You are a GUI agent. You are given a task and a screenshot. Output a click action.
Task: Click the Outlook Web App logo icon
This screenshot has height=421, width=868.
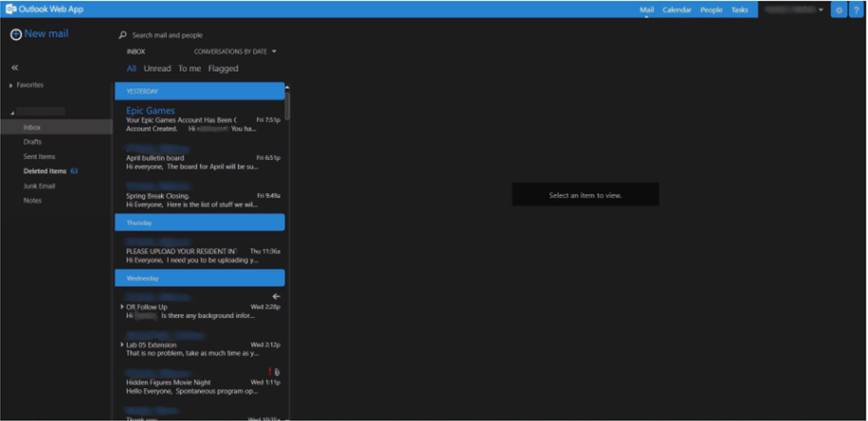[x=10, y=9]
